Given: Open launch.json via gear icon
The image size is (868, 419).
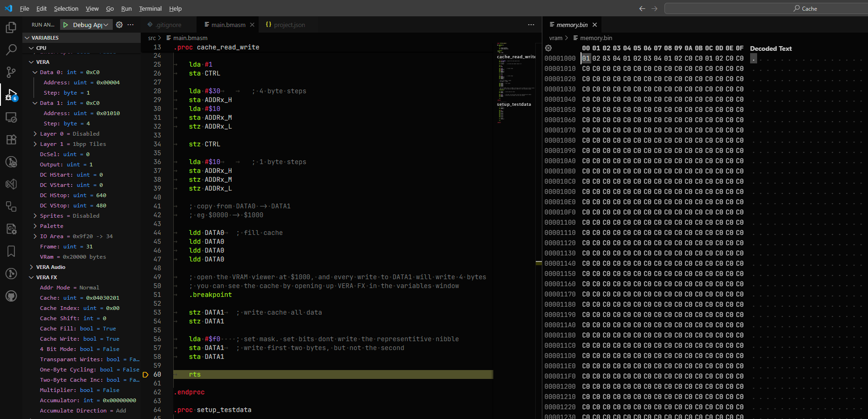Looking at the screenshot, I should coord(119,25).
